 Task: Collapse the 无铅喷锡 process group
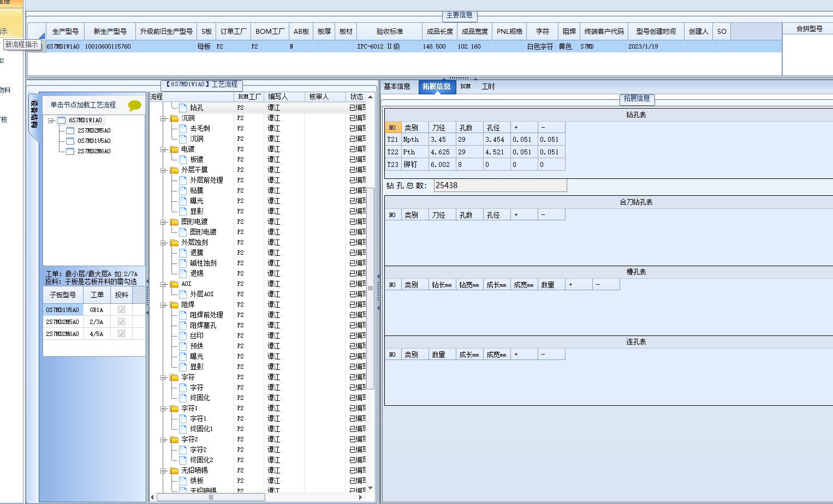163,471
